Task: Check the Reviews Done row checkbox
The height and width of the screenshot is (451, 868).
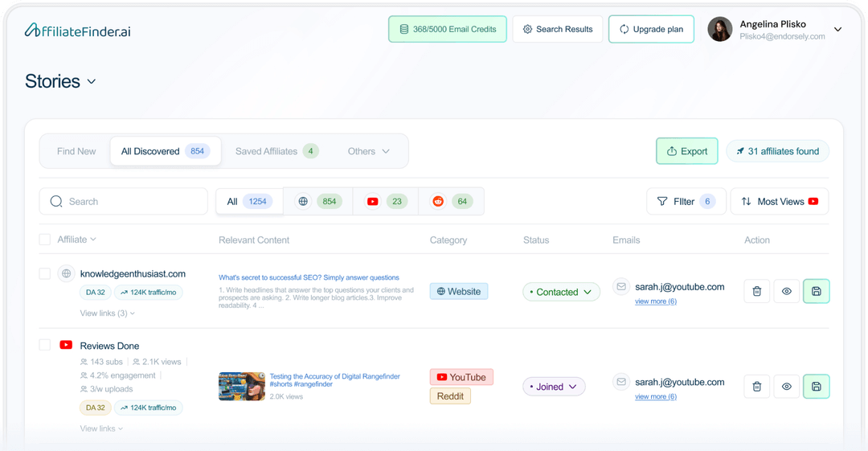Action: coord(45,345)
